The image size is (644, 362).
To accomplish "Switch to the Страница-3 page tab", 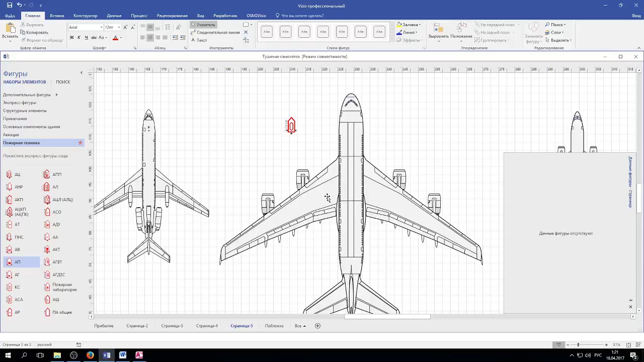I will [172, 326].
